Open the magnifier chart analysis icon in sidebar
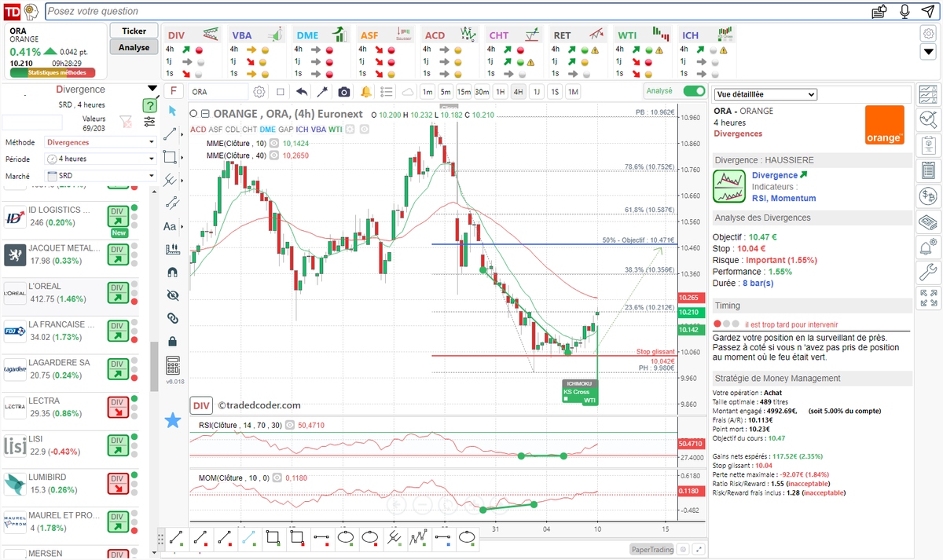Screen dimensions: 943x560 (929, 119)
